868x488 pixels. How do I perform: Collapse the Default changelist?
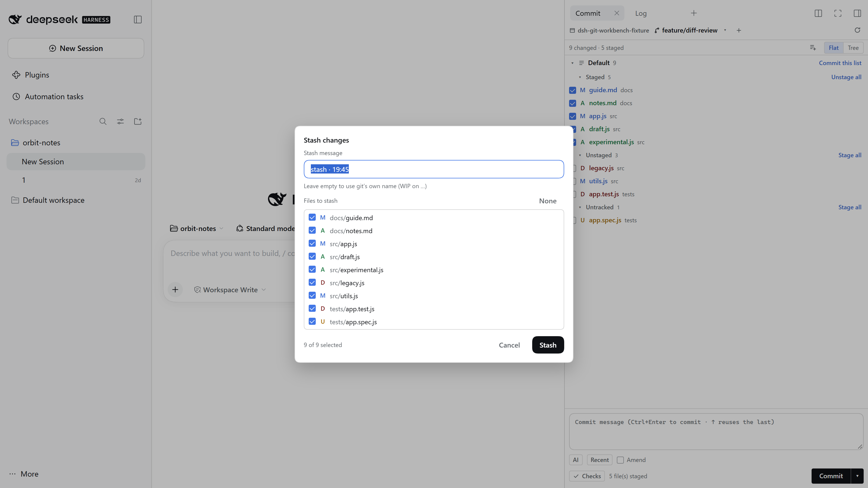(572, 63)
